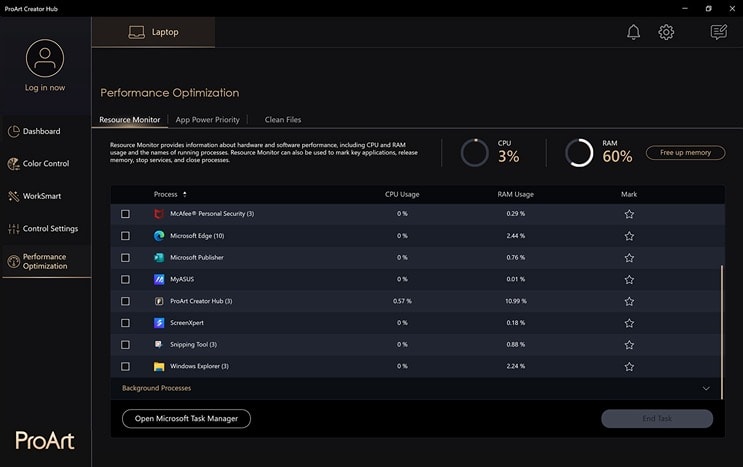Click the Microsoft Publisher process icon
This screenshot has height=467, width=743.
(159, 258)
